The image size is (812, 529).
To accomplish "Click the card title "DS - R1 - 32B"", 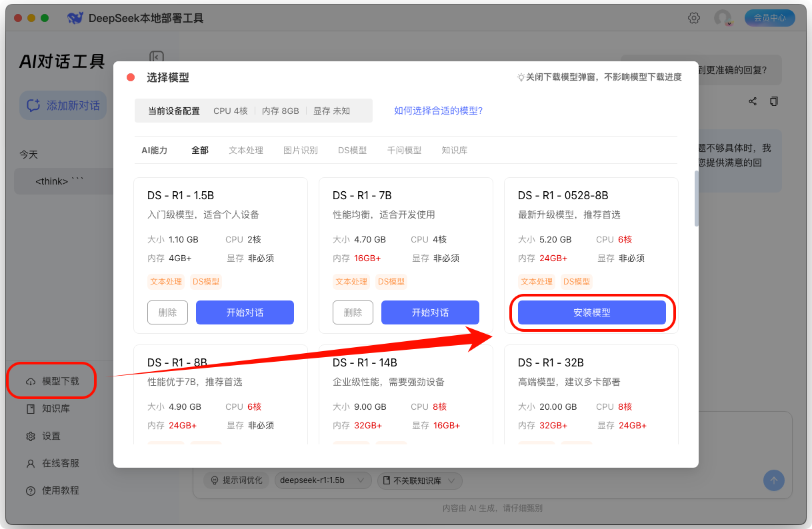I will pos(551,362).
